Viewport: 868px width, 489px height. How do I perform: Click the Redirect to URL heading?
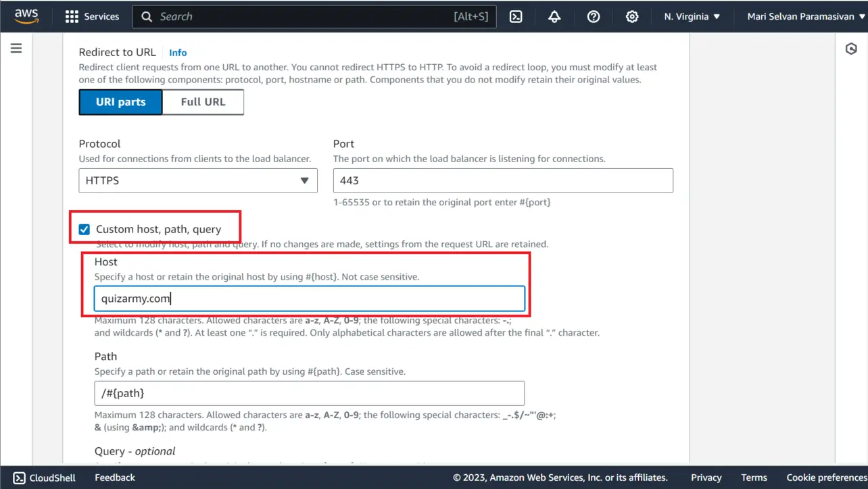point(118,52)
